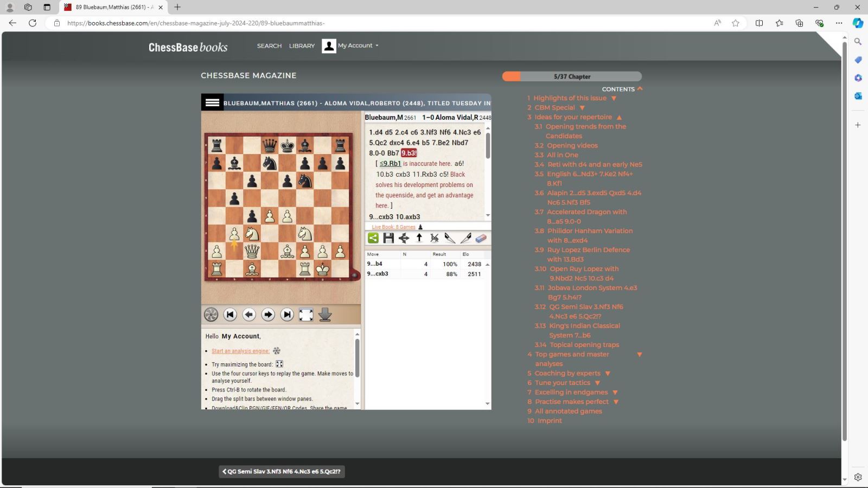This screenshot has height=488, width=868.
Task: Promote the variation with the up arrow
Action: point(419,237)
